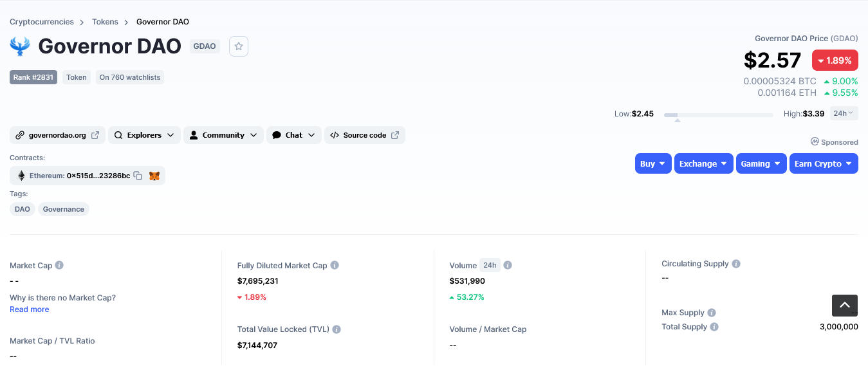
Task: Click the On 760 watchlists badge
Action: pos(130,77)
